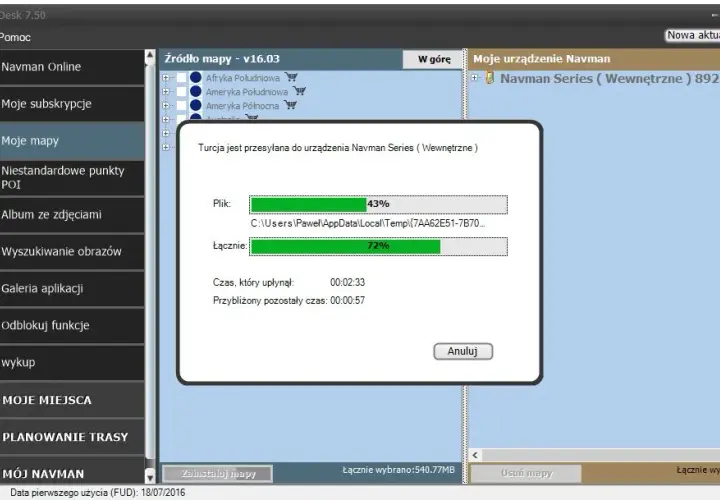Open Album ze zdjęciami
Image resolution: width=720 pixels, height=500 pixels.
click(x=72, y=215)
